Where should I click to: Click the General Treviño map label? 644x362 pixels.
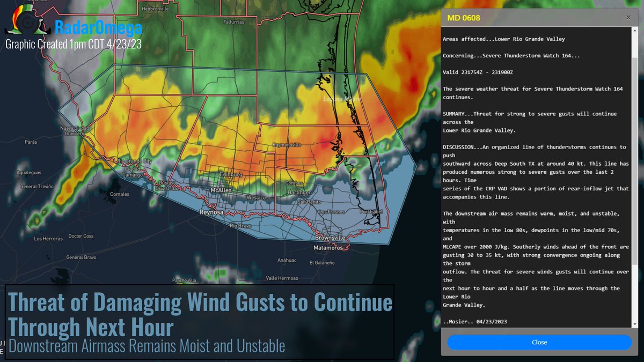(x=36, y=186)
